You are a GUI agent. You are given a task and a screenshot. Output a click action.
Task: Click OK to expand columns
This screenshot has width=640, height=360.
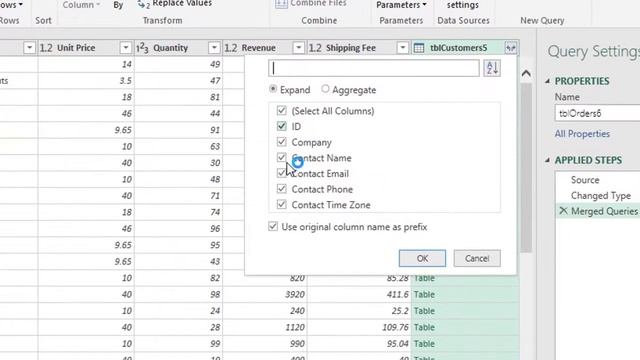click(422, 258)
